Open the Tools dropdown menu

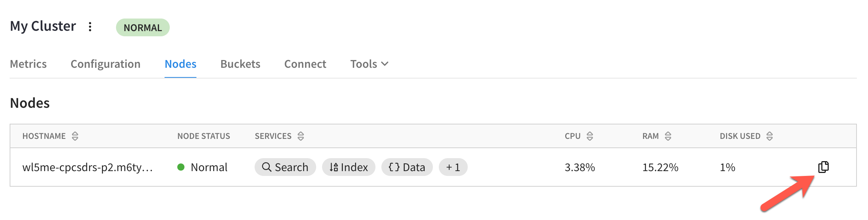(x=369, y=64)
